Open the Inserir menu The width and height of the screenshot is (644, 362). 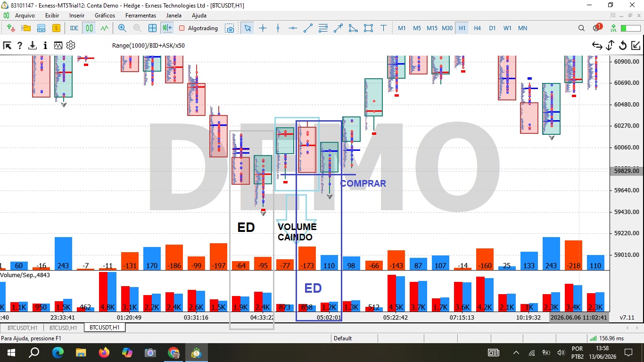tap(77, 16)
